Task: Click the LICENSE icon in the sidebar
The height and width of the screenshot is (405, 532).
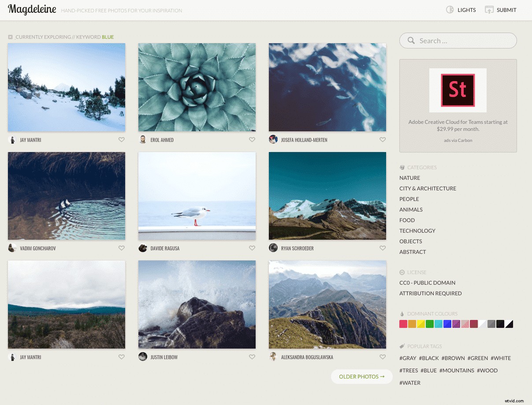Action: click(402, 272)
